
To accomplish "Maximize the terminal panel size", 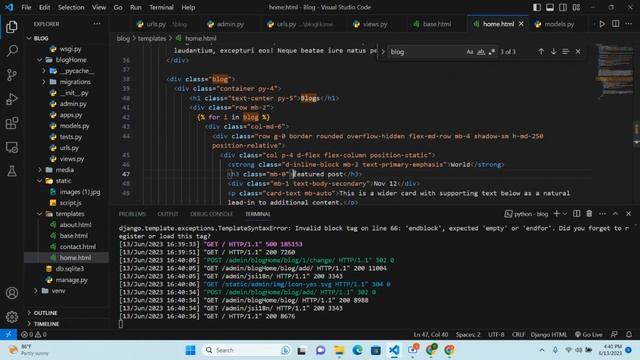I will click(x=616, y=213).
